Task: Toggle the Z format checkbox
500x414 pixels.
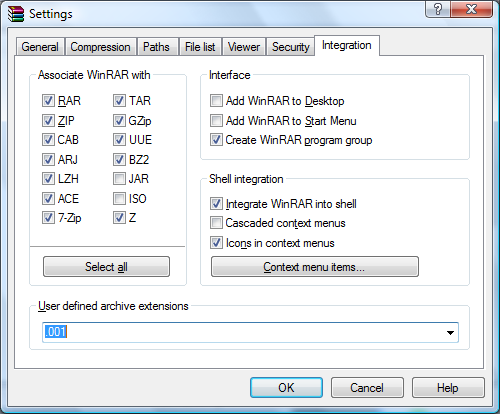Action: pyautogui.click(x=119, y=218)
